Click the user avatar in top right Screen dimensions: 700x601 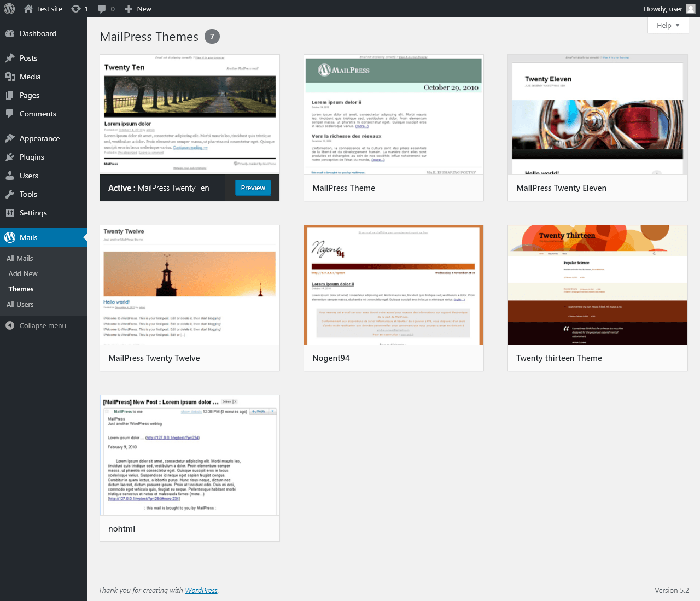click(x=691, y=9)
